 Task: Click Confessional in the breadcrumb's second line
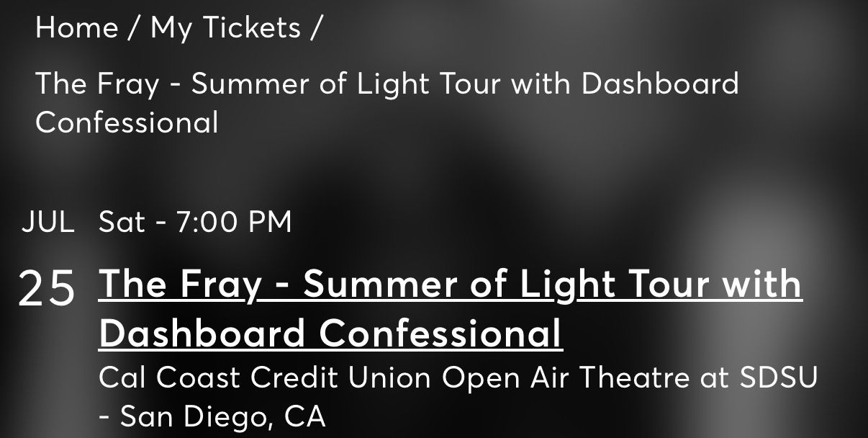coord(127,122)
